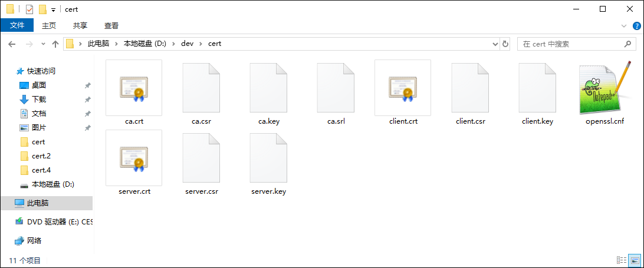Open the recent locations dropdown arrow

[x=43, y=44]
